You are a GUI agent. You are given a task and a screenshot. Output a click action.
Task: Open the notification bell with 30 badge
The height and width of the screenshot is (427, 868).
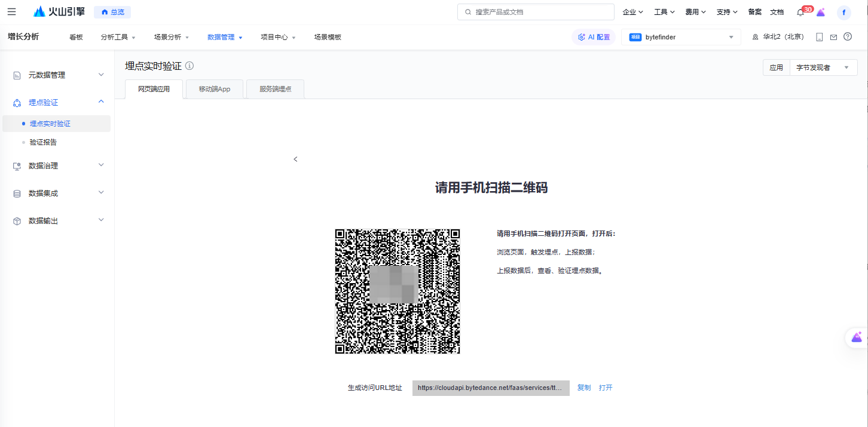pos(801,12)
